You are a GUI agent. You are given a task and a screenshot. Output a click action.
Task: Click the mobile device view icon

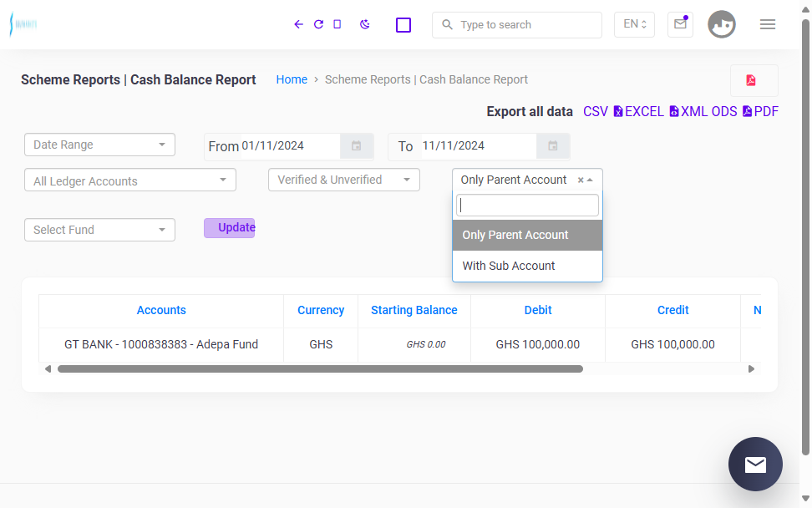pyautogui.click(x=337, y=24)
